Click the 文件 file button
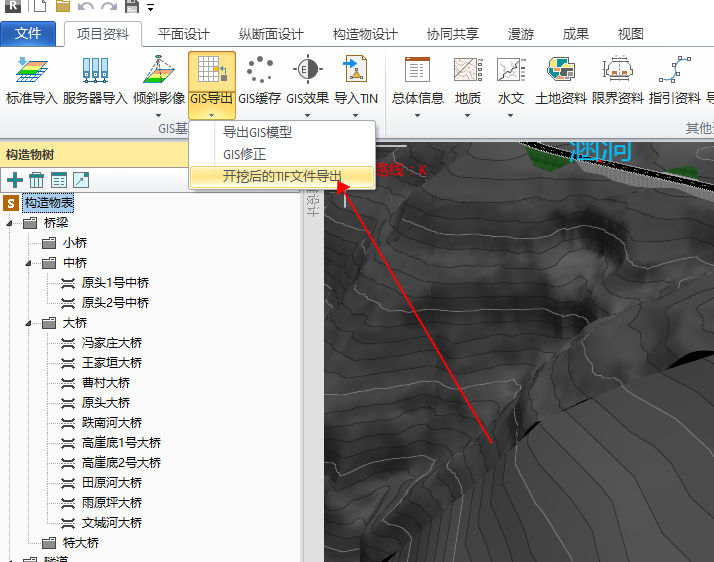 [29, 34]
